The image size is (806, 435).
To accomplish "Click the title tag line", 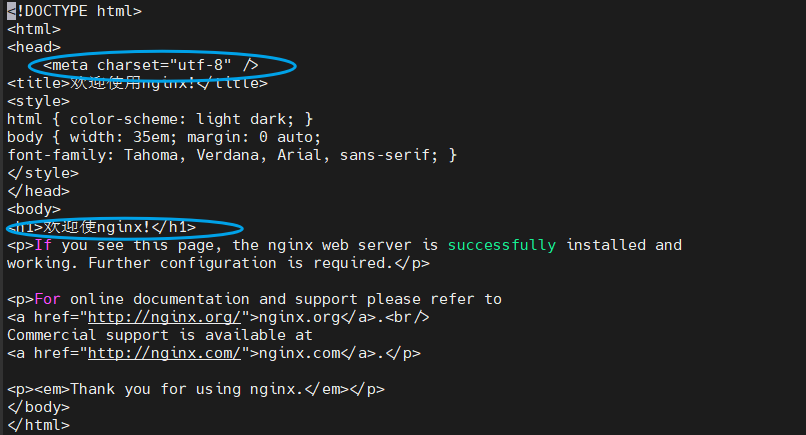I will (x=137, y=83).
